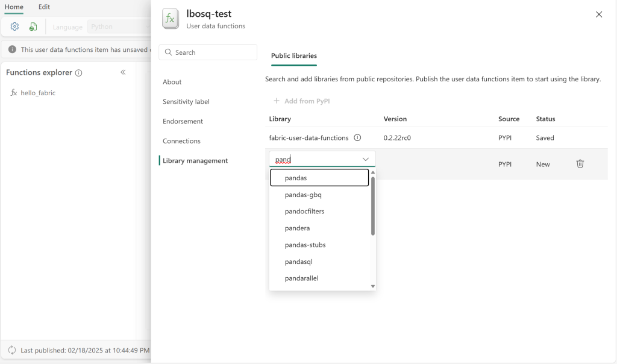
Task: Click Add from PyPI button
Action: pos(302,101)
